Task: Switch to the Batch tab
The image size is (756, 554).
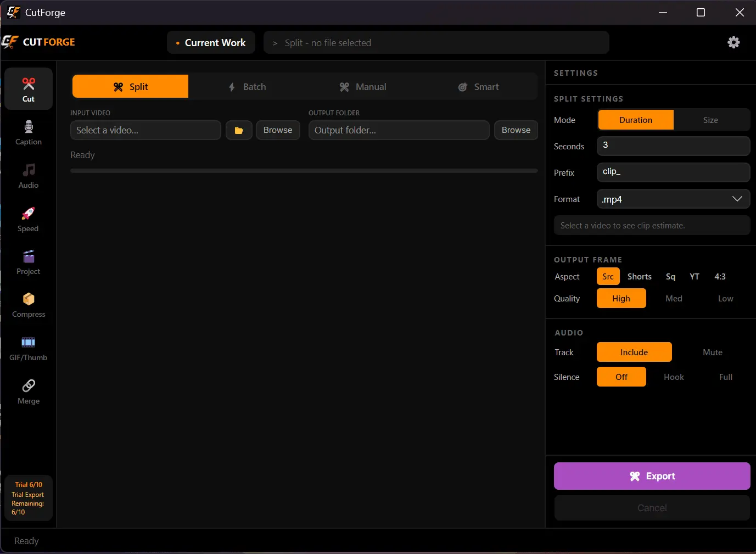Action: point(247,87)
